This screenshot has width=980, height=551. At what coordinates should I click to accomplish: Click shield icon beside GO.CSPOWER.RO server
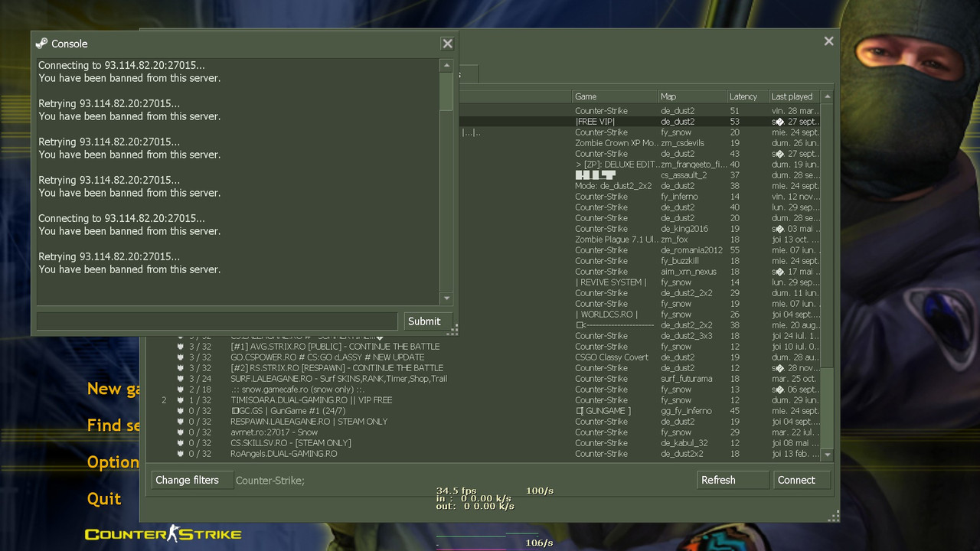tap(181, 357)
